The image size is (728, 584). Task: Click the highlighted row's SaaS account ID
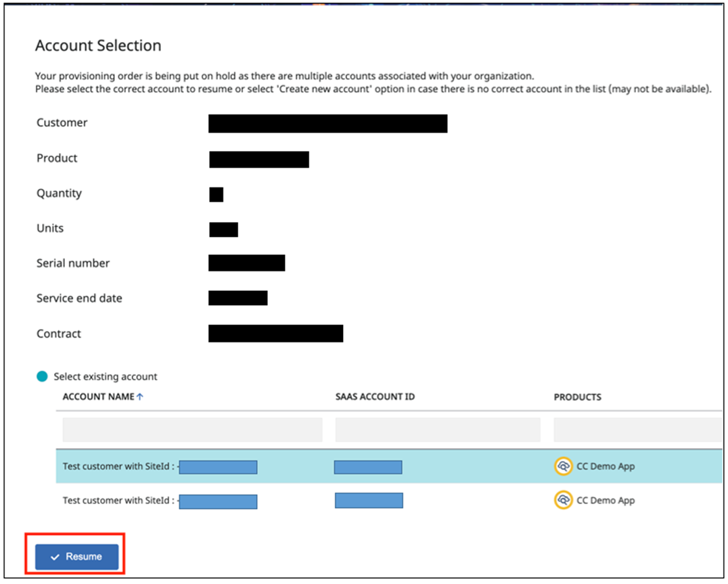click(x=368, y=467)
